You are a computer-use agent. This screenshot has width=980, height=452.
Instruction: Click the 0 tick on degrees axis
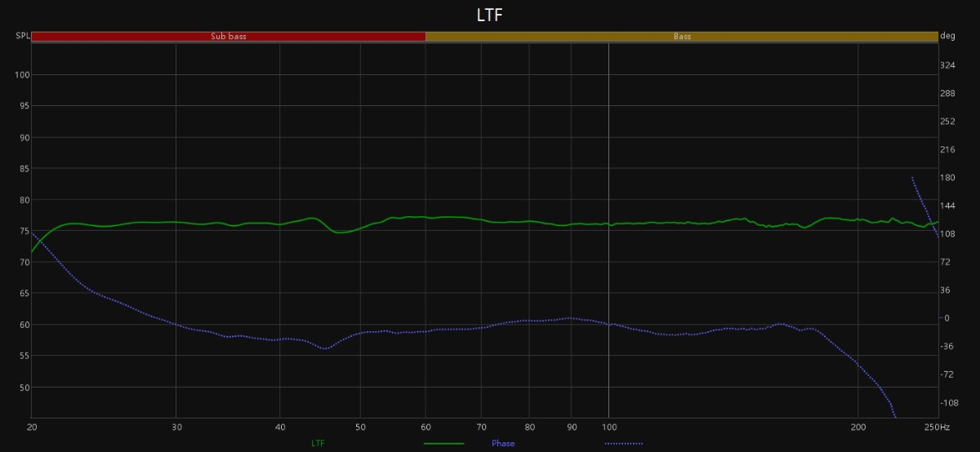(x=947, y=318)
